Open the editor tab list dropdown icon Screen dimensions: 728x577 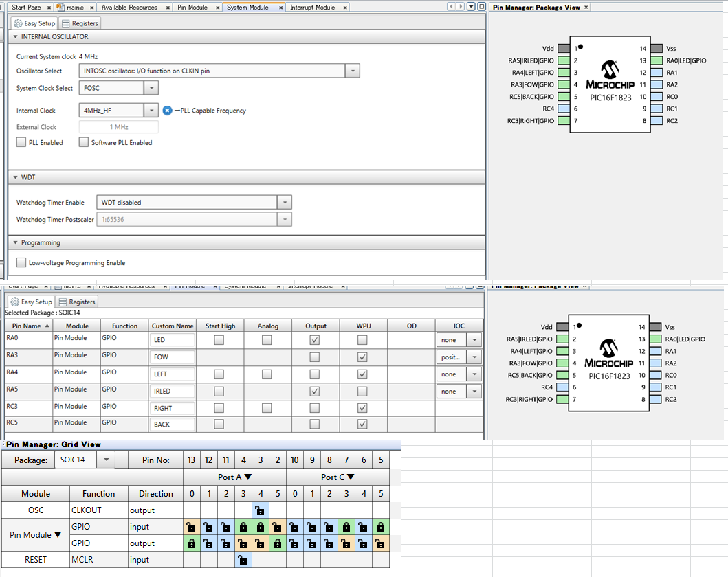[x=471, y=7]
